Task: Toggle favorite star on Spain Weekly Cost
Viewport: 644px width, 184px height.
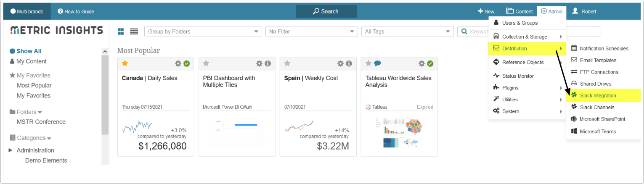Action: click(287, 63)
